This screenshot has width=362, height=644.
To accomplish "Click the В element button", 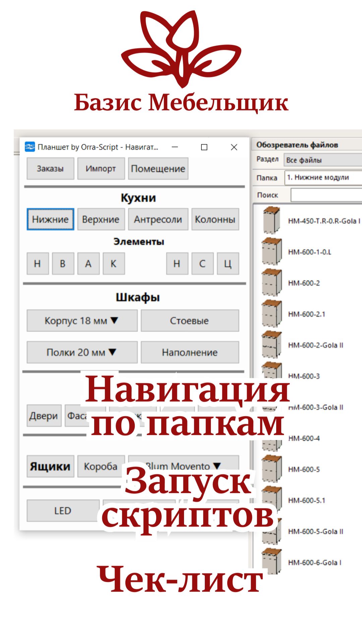I will coord(63,263).
